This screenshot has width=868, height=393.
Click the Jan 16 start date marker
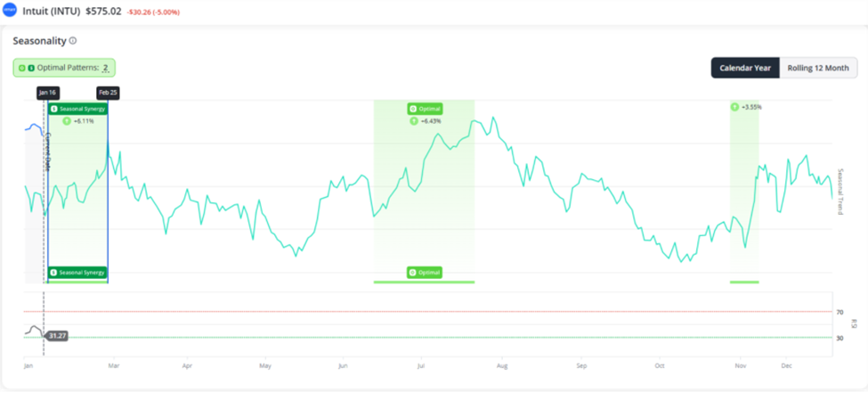(48, 92)
